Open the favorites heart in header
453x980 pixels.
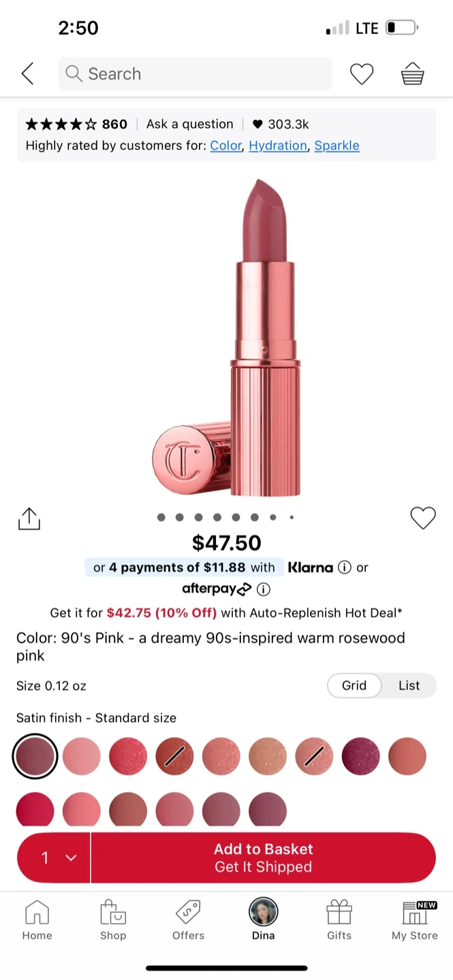(362, 73)
